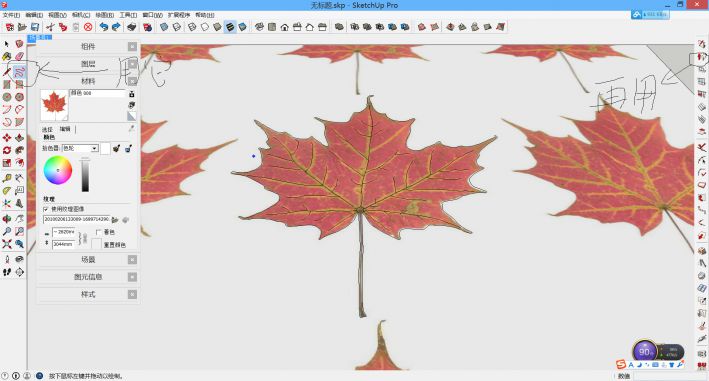Screen dimensions: 709x381
Task: Redo with the blue forward arrow
Action: point(116,27)
